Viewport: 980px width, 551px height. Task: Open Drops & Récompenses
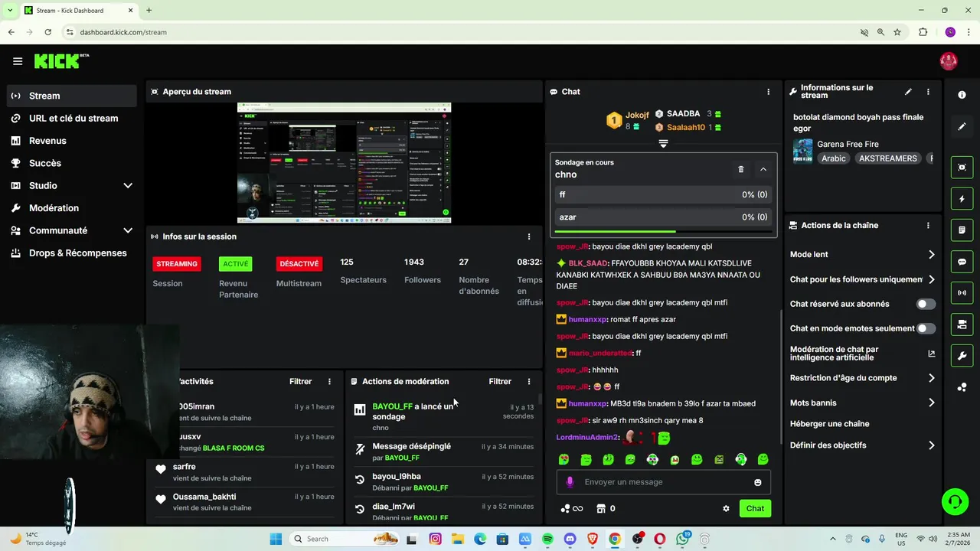coord(73,253)
